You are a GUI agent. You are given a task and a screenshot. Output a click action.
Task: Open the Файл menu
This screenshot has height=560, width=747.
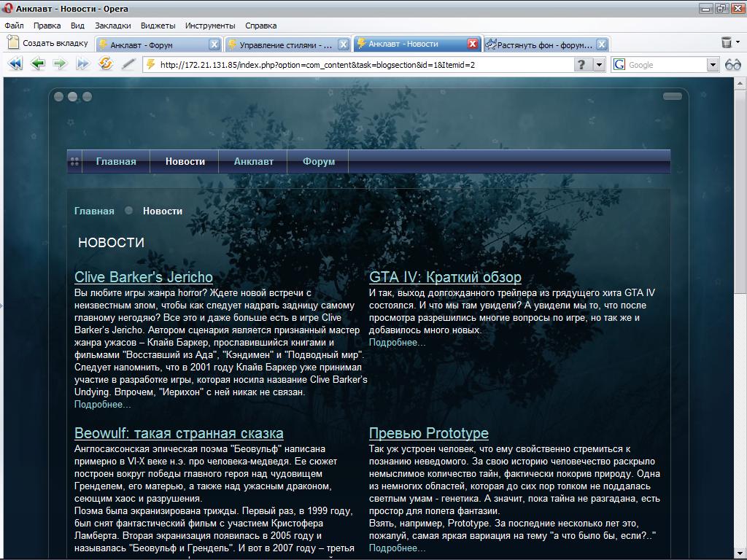[14, 26]
